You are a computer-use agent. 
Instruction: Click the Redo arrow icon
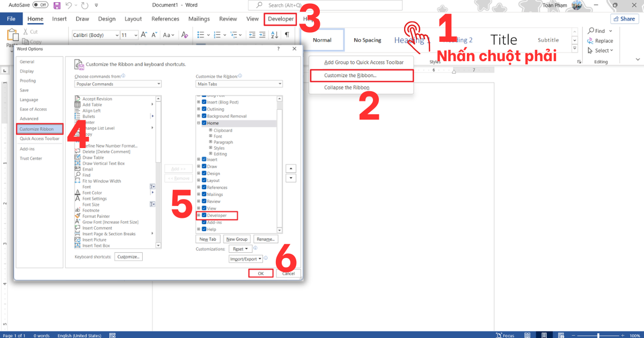pos(84,5)
